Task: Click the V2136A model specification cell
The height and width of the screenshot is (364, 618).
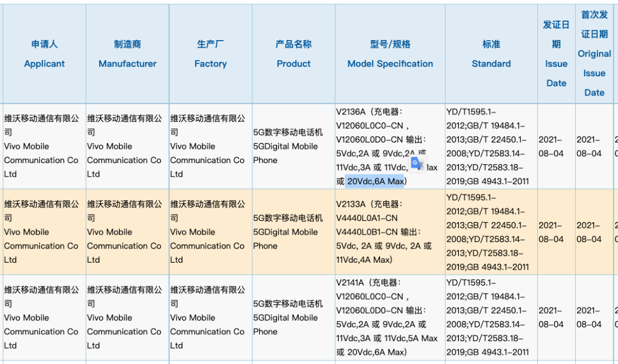Action: point(390,147)
